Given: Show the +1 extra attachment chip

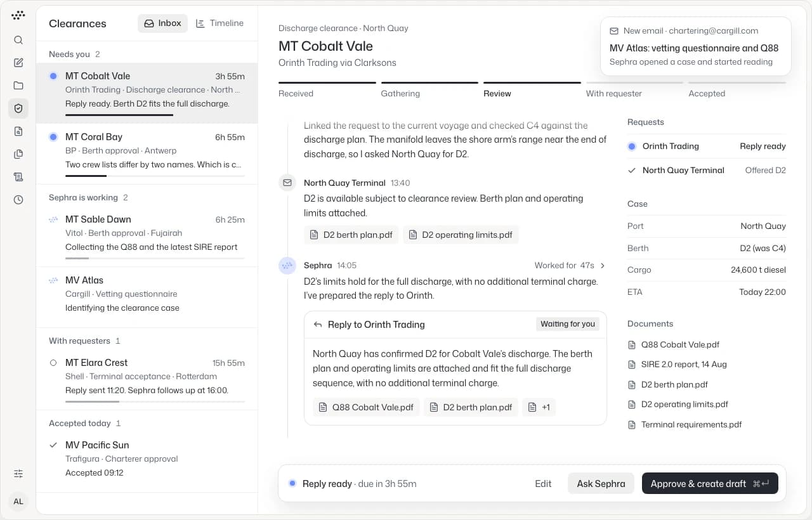Looking at the screenshot, I should (539, 407).
